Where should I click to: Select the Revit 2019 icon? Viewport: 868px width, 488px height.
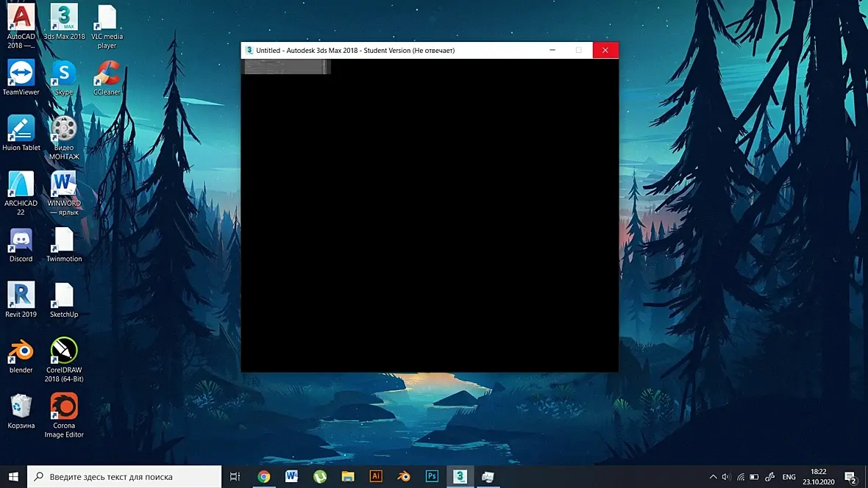coord(21,299)
